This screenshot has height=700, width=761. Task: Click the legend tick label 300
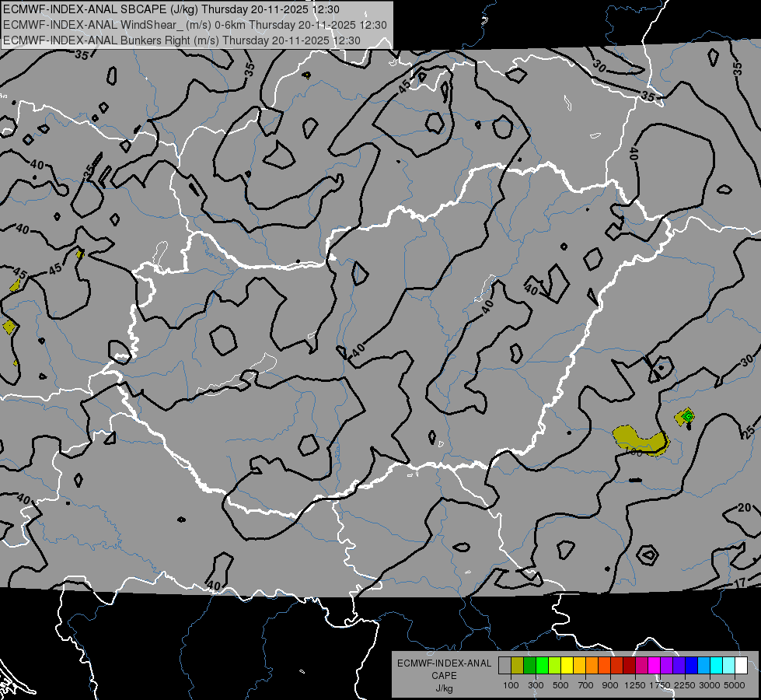(x=536, y=685)
